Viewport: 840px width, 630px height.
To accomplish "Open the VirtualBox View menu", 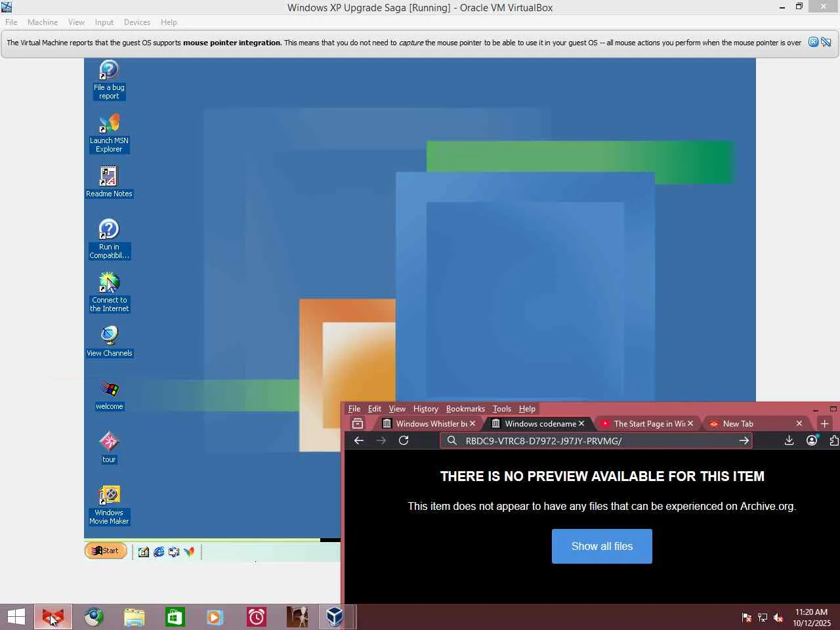I will tap(76, 22).
